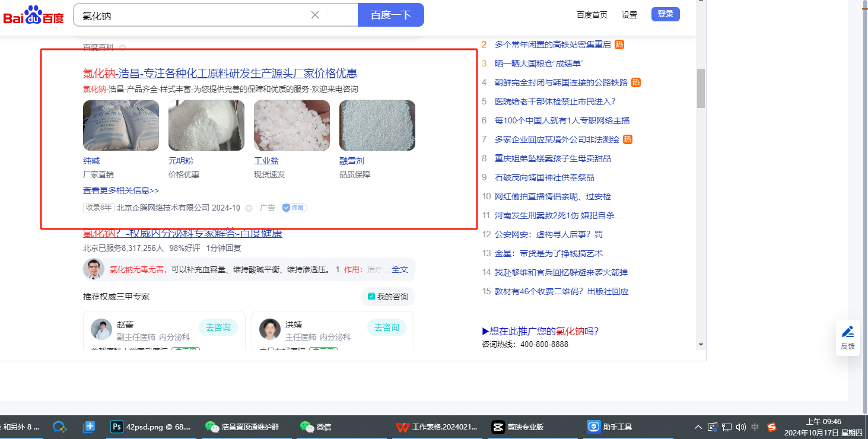The image size is (868, 439).
Task: Open 我的咨询 button
Action: coord(388,297)
